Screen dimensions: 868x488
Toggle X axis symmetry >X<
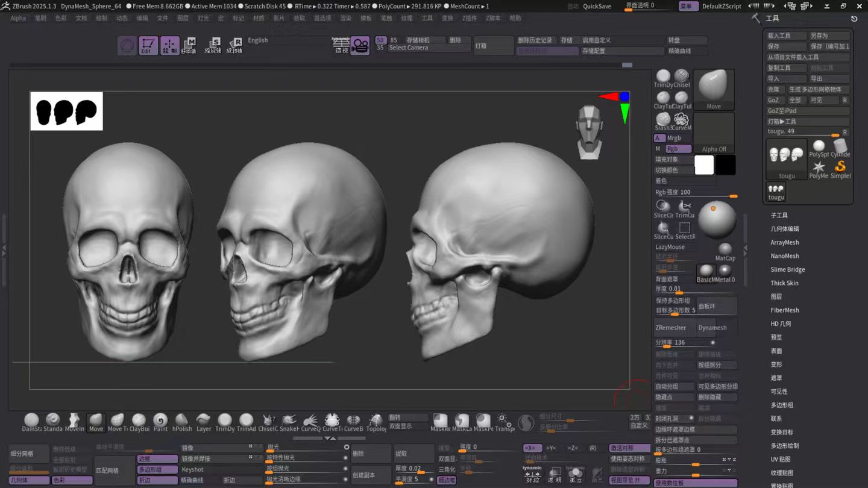click(x=532, y=448)
